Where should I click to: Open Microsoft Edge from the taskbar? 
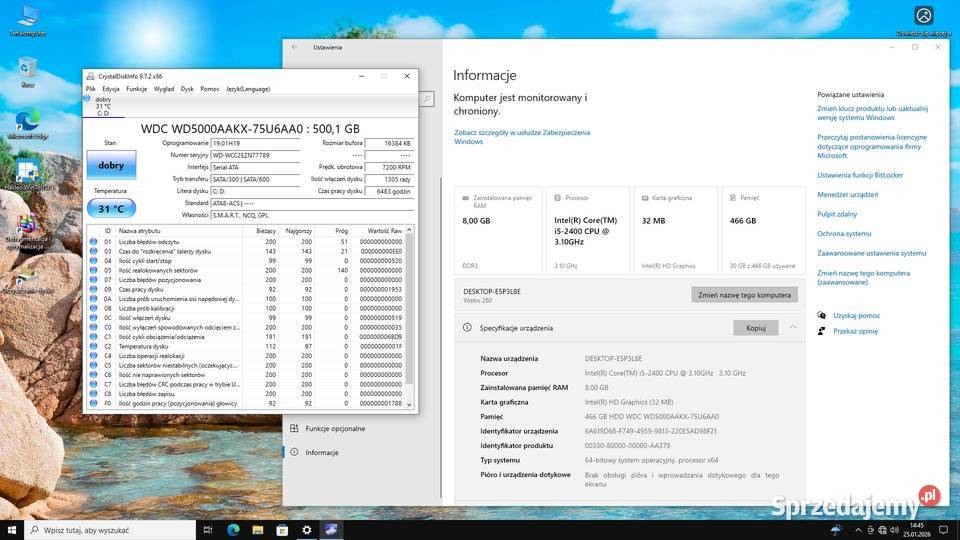[233, 530]
